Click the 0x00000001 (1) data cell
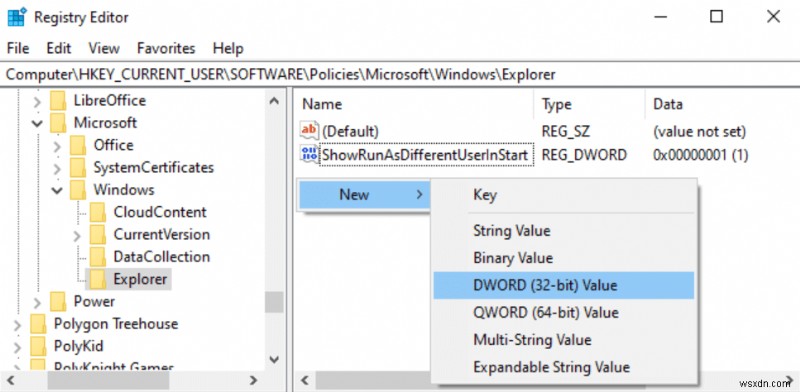The width and height of the screenshot is (800, 392). pyautogui.click(x=701, y=155)
